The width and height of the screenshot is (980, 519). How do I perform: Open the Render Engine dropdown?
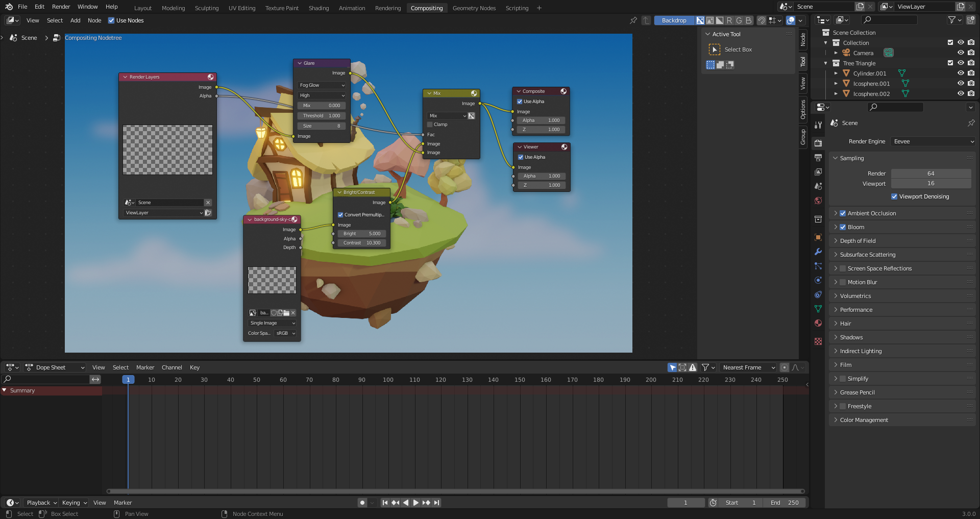click(933, 141)
